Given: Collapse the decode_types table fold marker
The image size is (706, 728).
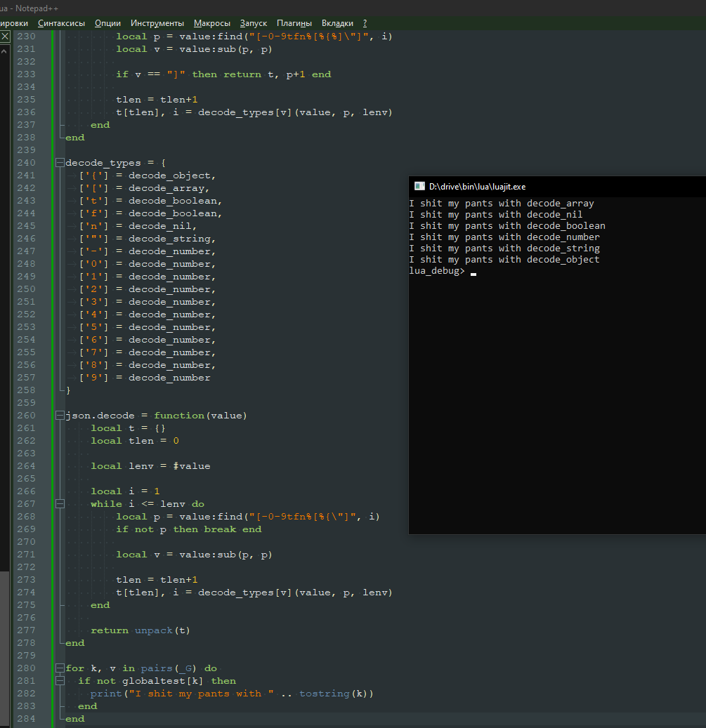Looking at the screenshot, I should click(x=59, y=163).
